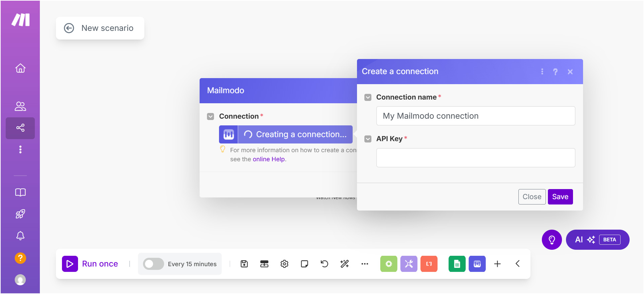This screenshot has width=644, height=294.
Task: Click the Create a connection title
Action: pyautogui.click(x=400, y=71)
